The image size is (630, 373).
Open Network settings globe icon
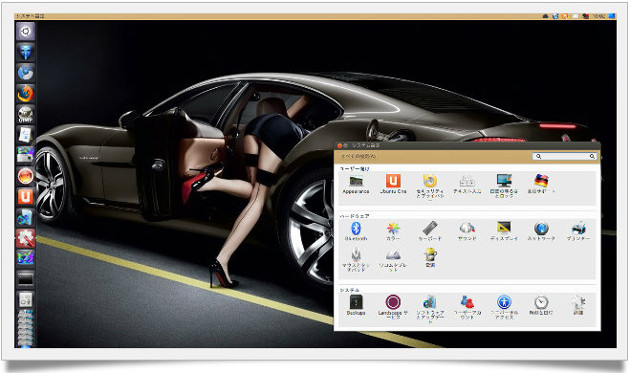tap(541, 232)
